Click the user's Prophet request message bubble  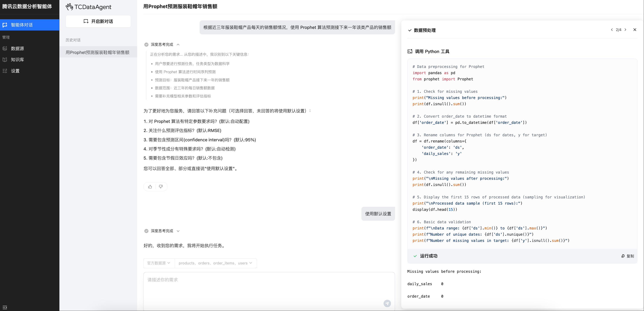[297, 28]
